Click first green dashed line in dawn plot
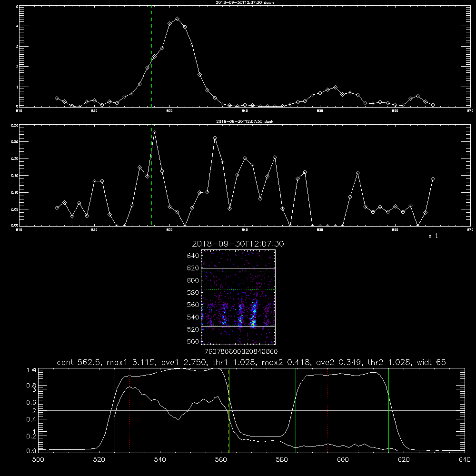This screenshot has height=476, width=476. point(151,56)
